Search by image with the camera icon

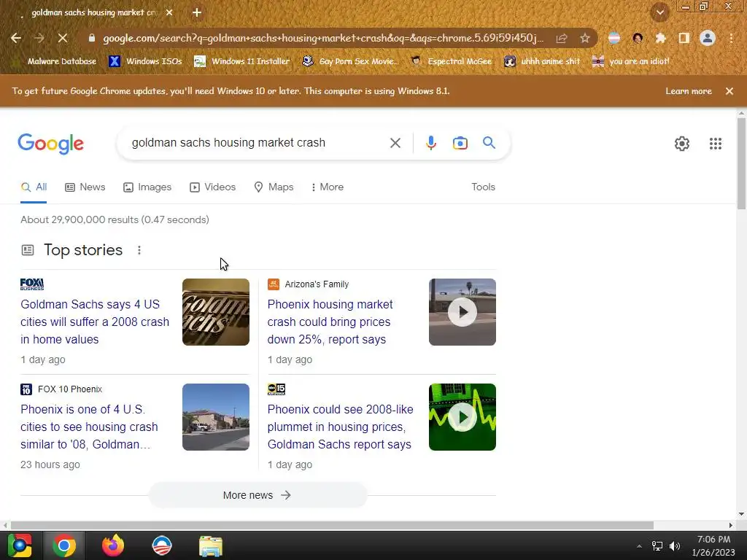pyautogui.click(x=460, y=143)
